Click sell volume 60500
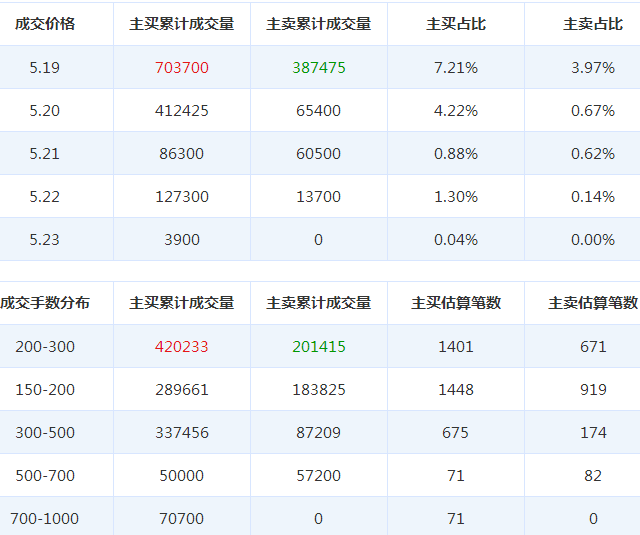Image resolution: width=640 pixels, height=535 pixels. tap(318, 154)
